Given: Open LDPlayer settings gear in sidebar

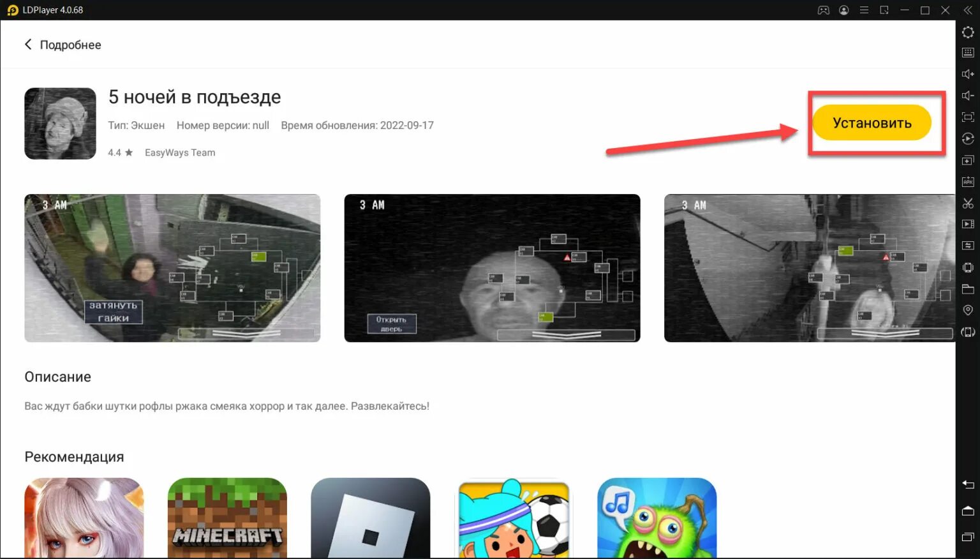Looking at the screenshot, I should 968,32.
